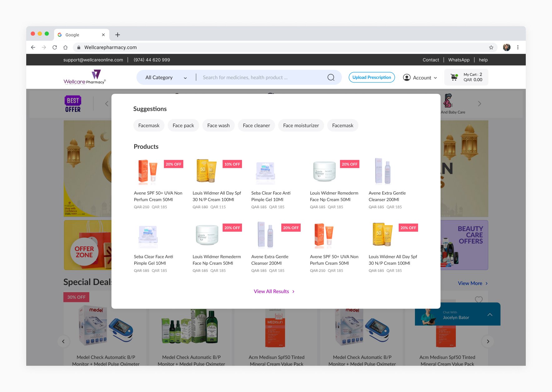This screenshot has width=552, height=392.
Task: Click the Account profile icon
Action: pos(407,77)
